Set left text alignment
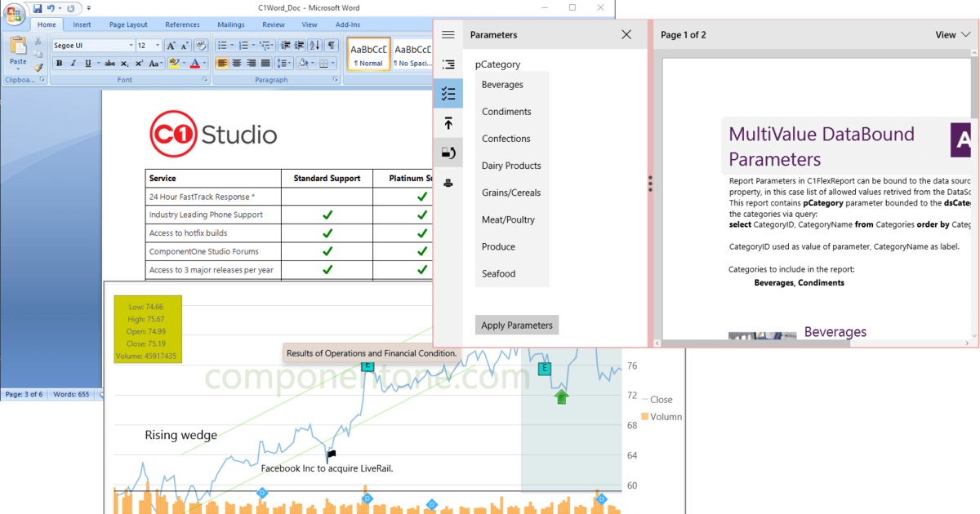 pos(223,63)
